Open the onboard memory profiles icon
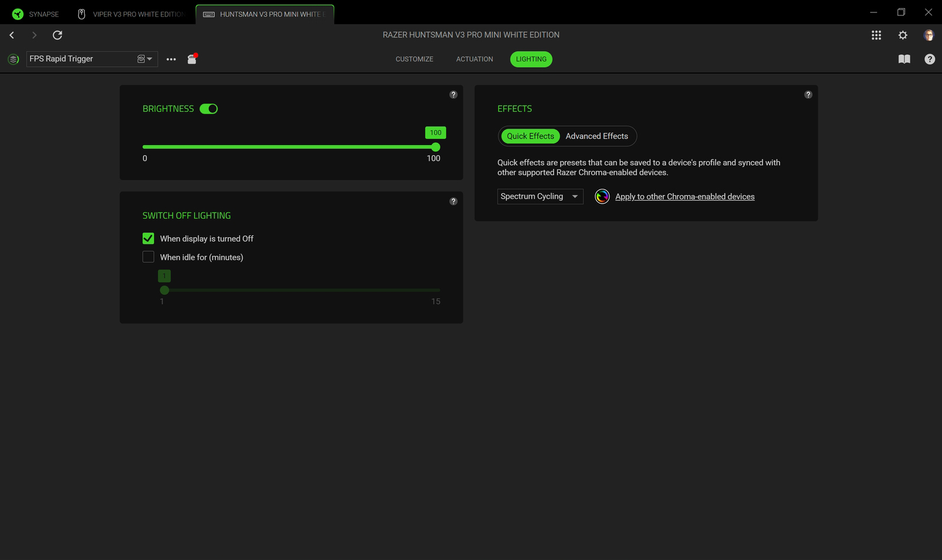 coord(192,59)
